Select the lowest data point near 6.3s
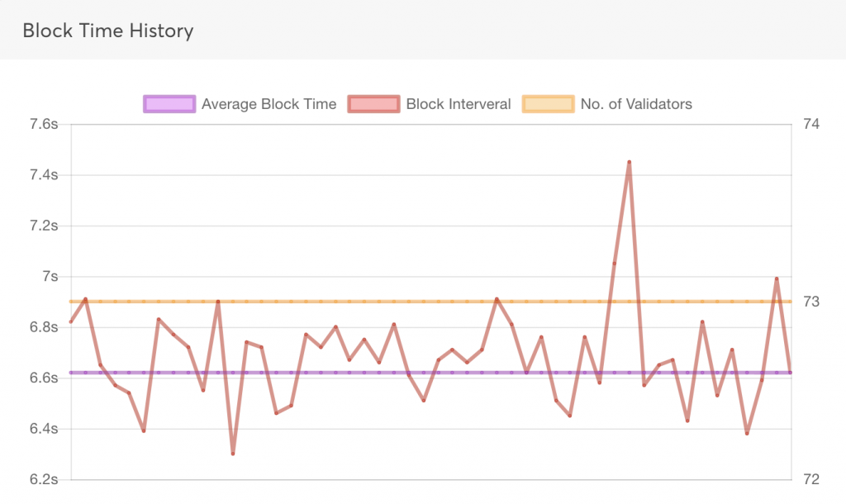Screen dimensions: 846x504 pyautogui.click(x=233, y=454)
